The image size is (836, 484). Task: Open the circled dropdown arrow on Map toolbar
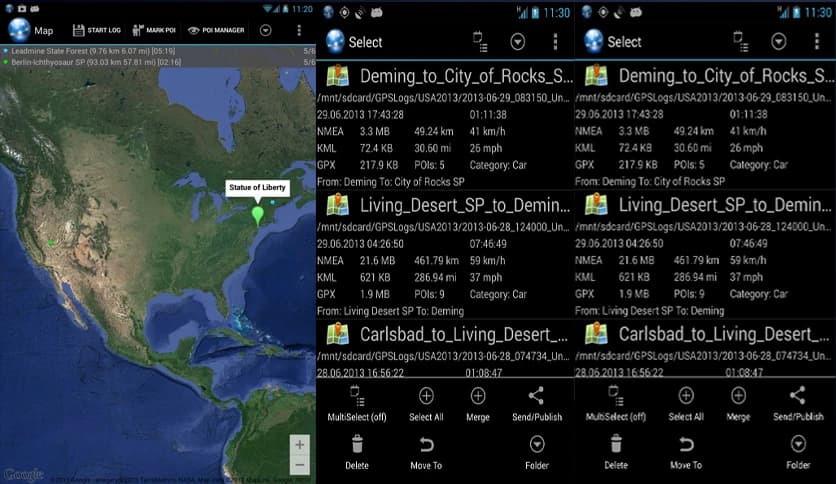point(266,30)
